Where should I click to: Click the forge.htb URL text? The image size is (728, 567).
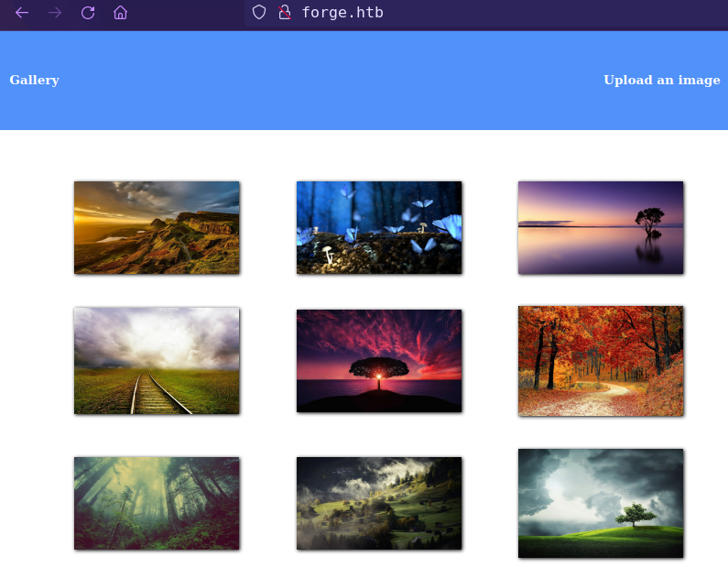click(342, 13)
